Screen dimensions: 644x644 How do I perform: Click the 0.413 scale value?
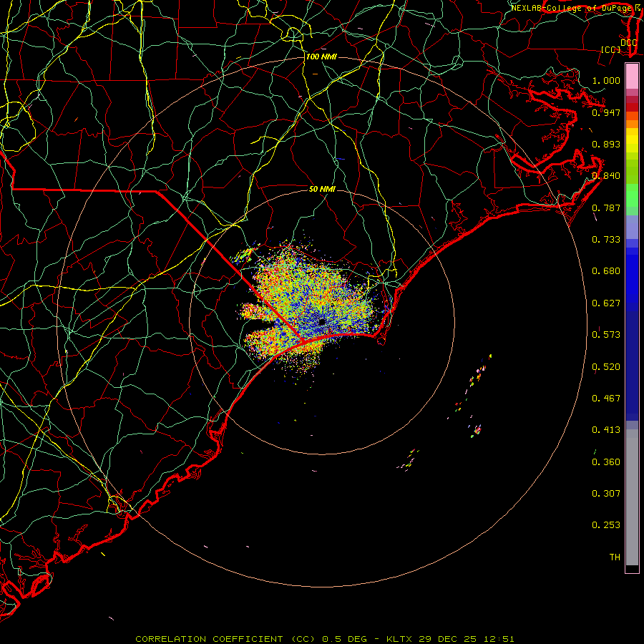pos(606,430)
